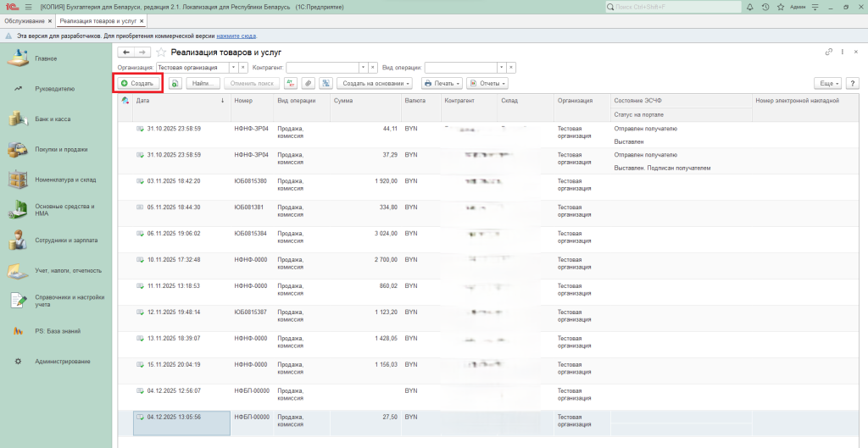This screenshot has height=448, width=868.
Task: Open the history clock icon
Action: [765, 7]
